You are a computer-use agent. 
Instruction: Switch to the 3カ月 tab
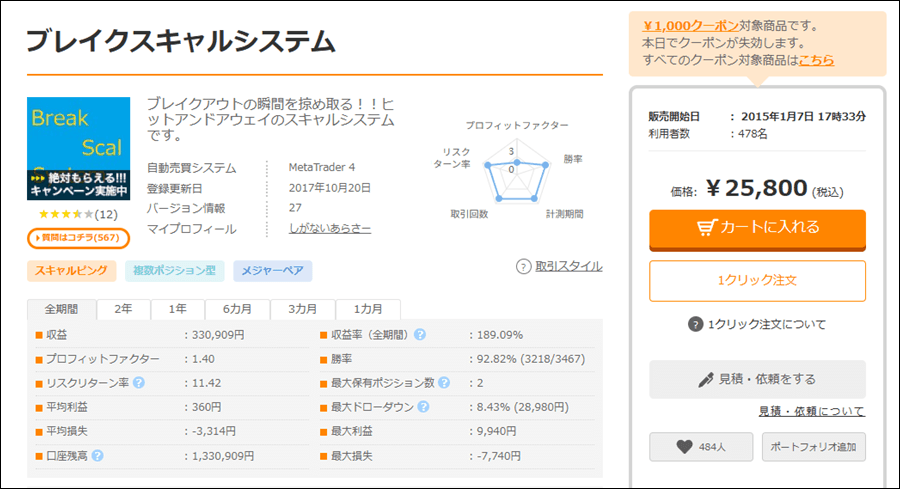pos(302,309)
